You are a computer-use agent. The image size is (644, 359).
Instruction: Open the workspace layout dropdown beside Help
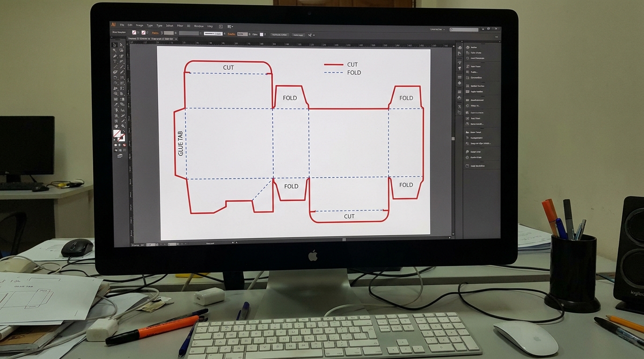coord(230,26)
